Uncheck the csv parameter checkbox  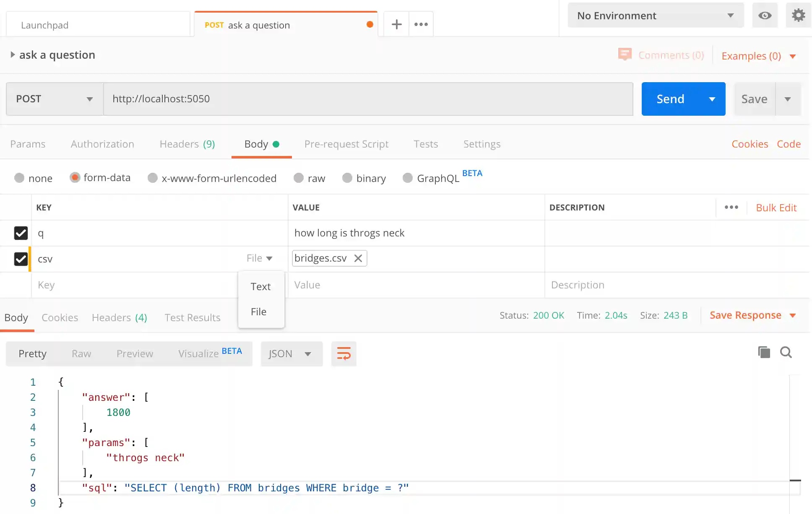click(21, 259)
